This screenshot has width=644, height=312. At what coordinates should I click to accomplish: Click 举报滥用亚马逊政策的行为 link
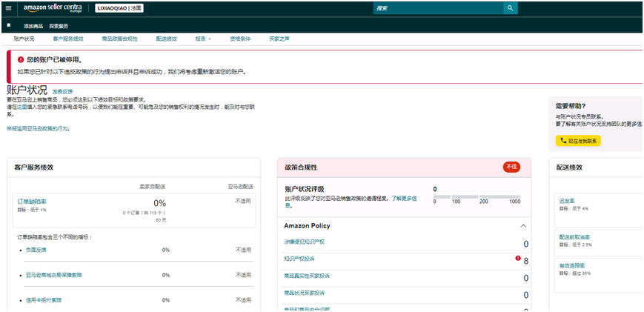[x=37, y=128]
